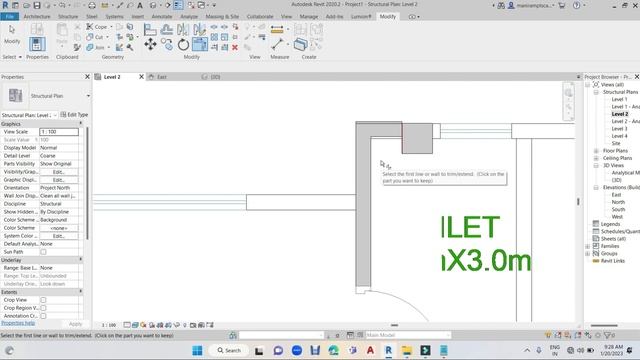Activate the Rotate tool

click(x=183, y=44)
